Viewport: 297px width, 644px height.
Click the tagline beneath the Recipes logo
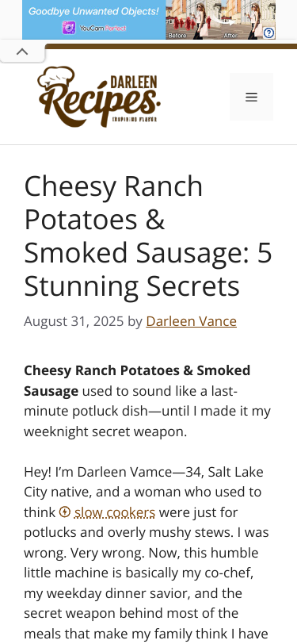(135, 120)
